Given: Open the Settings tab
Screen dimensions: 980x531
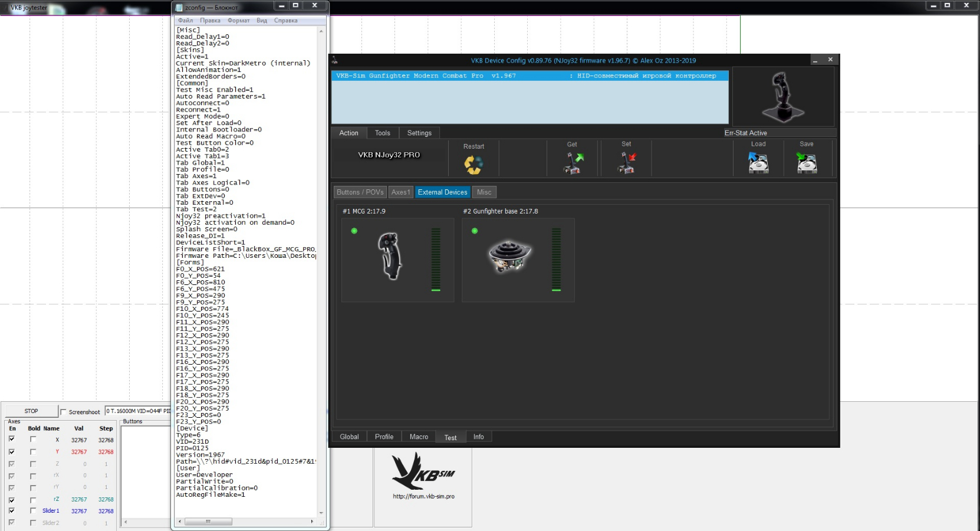Looking at the screenshot, I should click(x=419, y=133).
